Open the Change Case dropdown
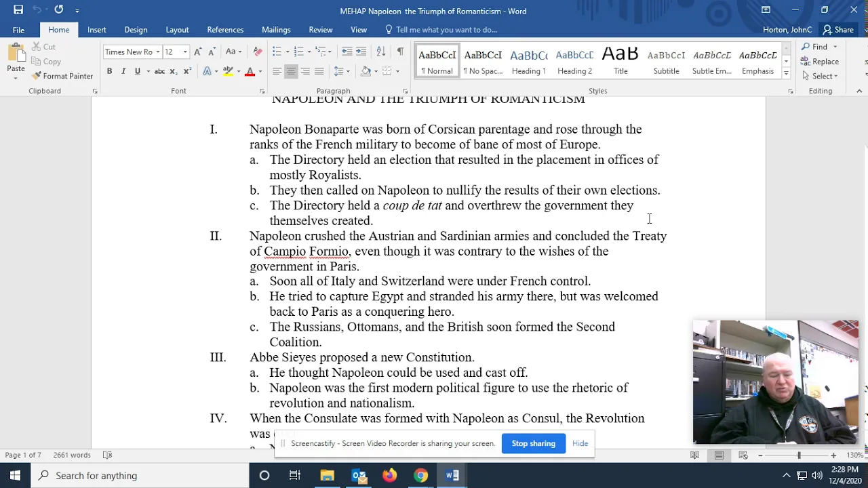Viewport: 868px width, 488px height. click(234, 52)
